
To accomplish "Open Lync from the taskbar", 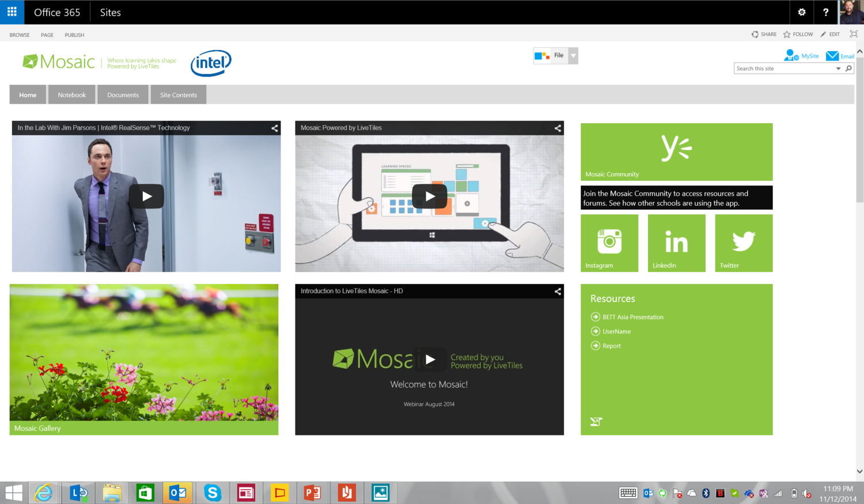I will click(x=78, y=492).
